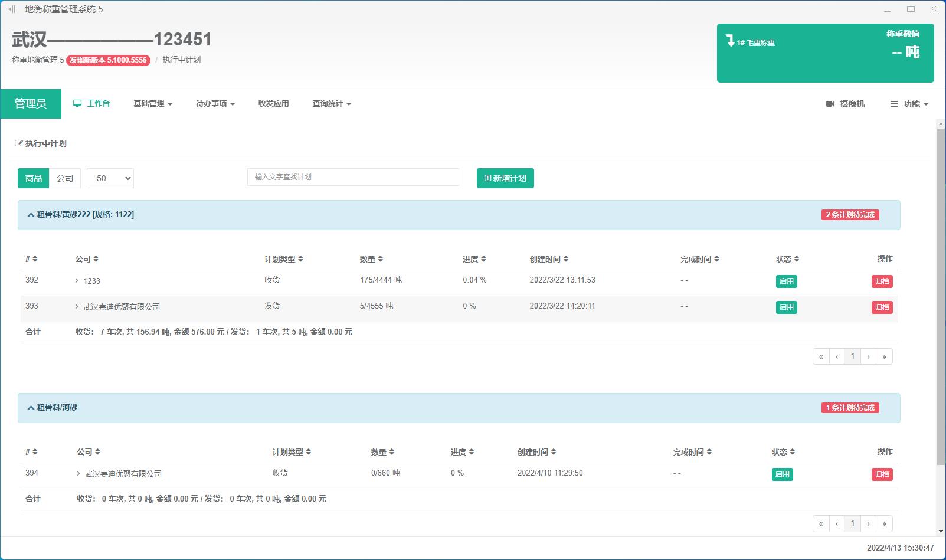Image resolution: width=946 pixels, height=560 pixels.
Task: Expand row 393 武汉嘉迪优聚有限公司 details
Action: [x=77, y=307]
